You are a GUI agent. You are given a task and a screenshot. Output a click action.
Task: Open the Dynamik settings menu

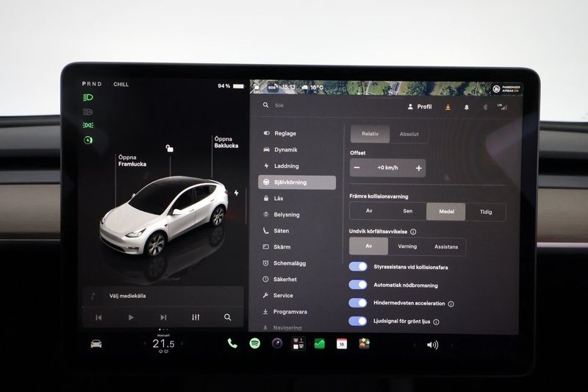point(280,150)
